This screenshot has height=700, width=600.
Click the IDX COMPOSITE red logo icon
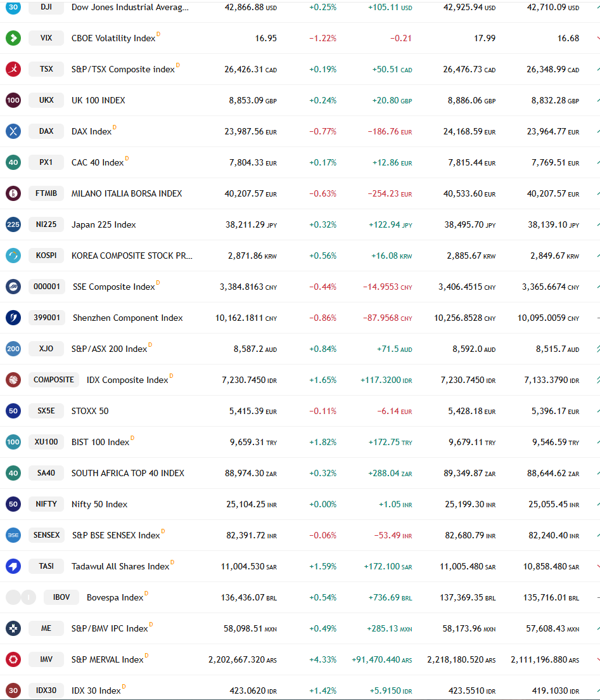coord(13,380)
